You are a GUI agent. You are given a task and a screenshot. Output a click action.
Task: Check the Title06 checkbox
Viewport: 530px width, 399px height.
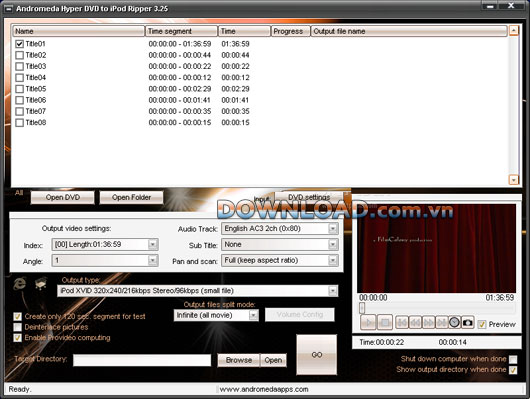click(x=20, y=100)
